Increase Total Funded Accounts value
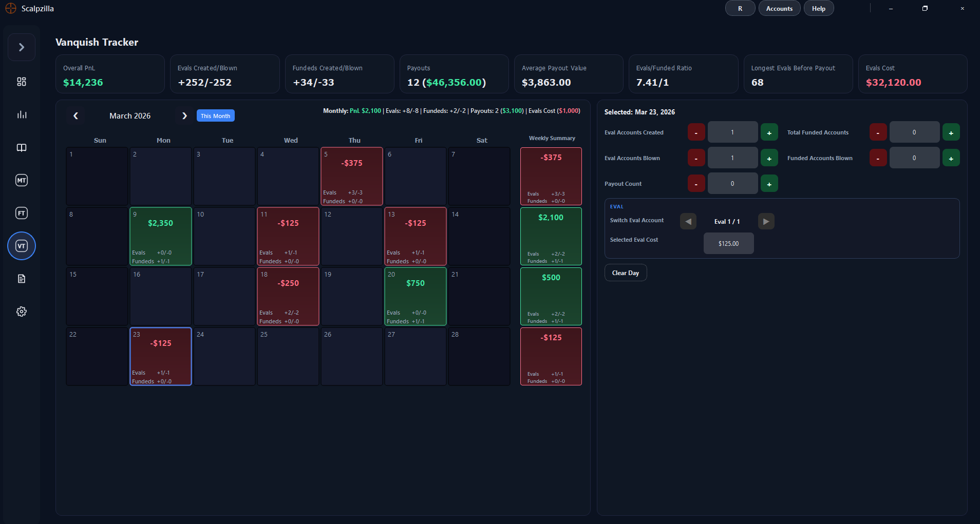This screenshot has width=980, height=524. [951, 132]
